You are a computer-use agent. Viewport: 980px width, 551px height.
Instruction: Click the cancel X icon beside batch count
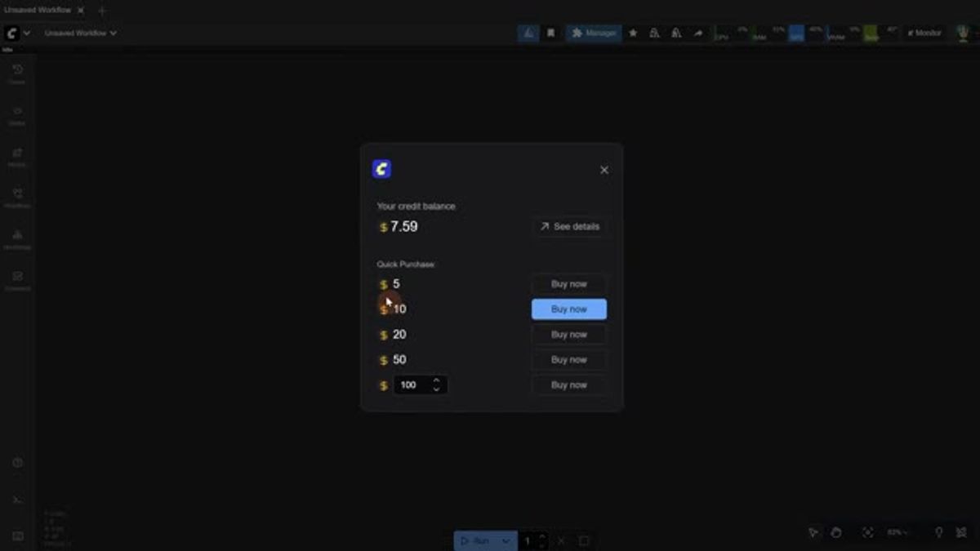click(561, 540)
